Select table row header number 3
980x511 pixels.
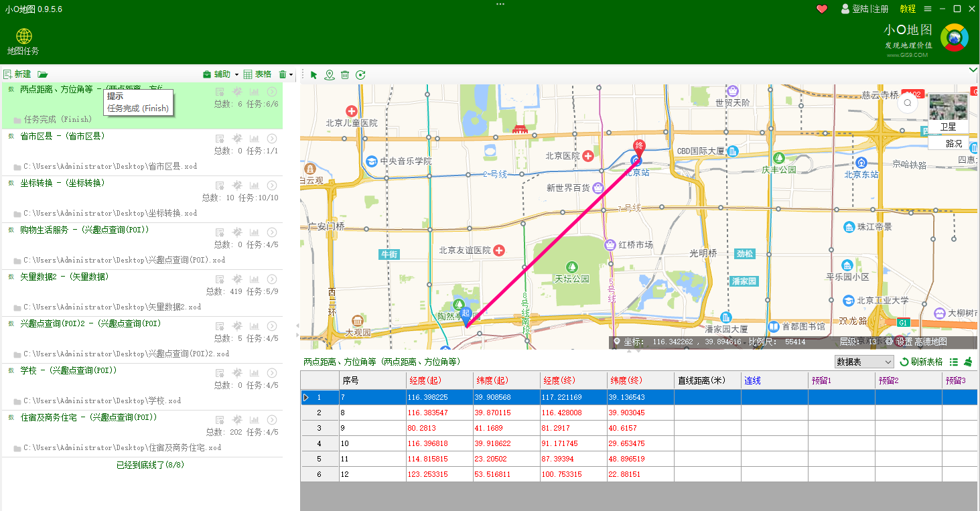[x=320, y=428]
